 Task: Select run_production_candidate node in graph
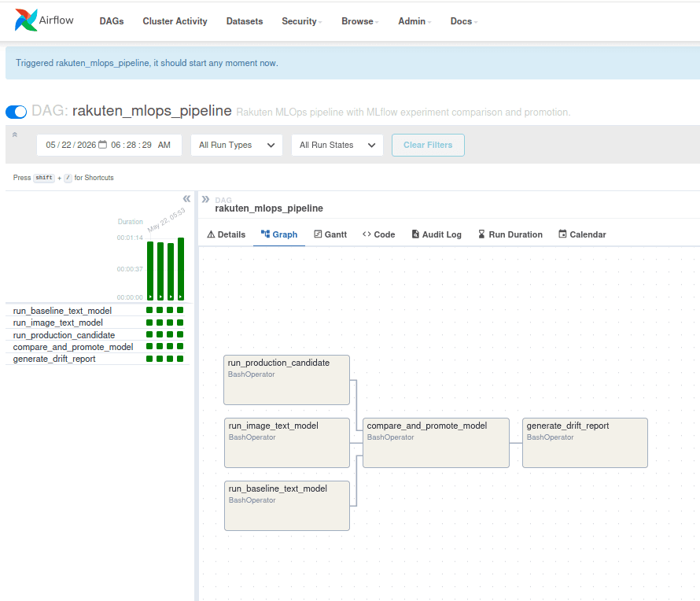point(286,380)
